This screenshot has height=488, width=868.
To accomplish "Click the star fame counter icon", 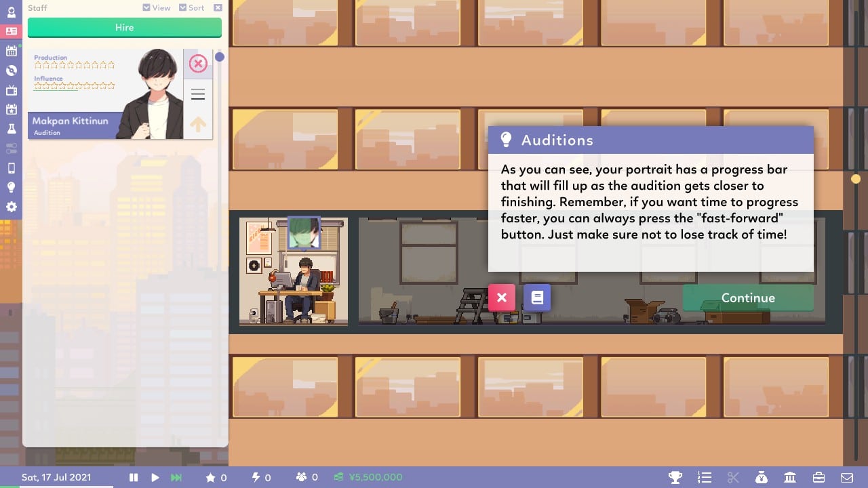I will tap(210, 477).
